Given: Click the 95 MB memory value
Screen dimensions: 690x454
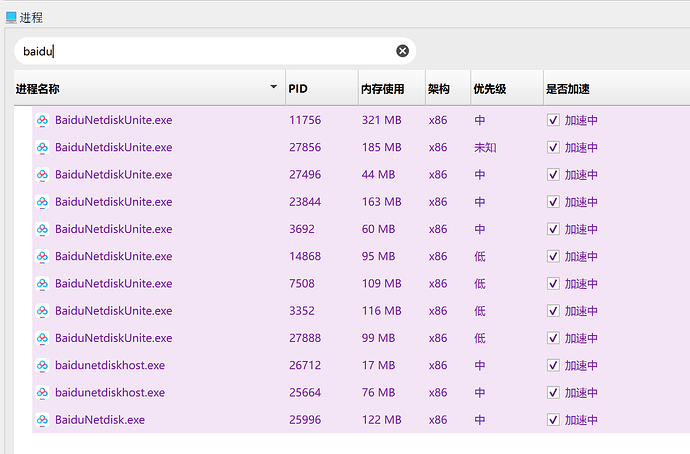Looking at the screenshot, I should [x=378, y=256].
